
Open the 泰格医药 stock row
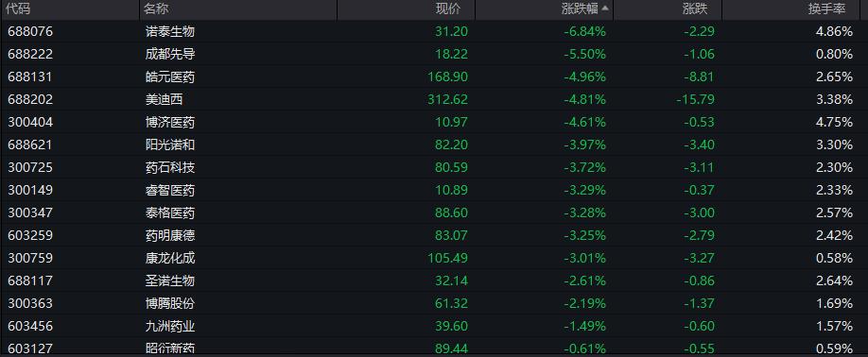tap(434, 212)
